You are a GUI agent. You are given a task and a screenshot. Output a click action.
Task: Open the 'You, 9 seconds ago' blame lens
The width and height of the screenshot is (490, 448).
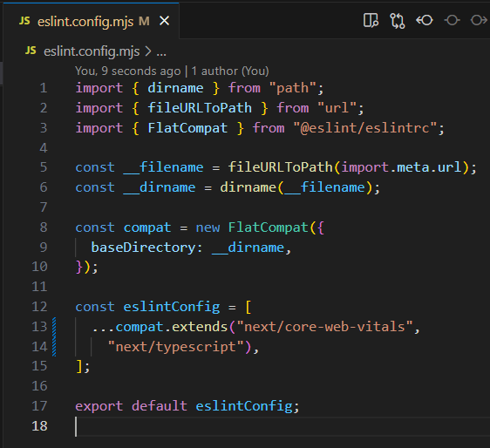pyautogui.click(x=128, y=71)
